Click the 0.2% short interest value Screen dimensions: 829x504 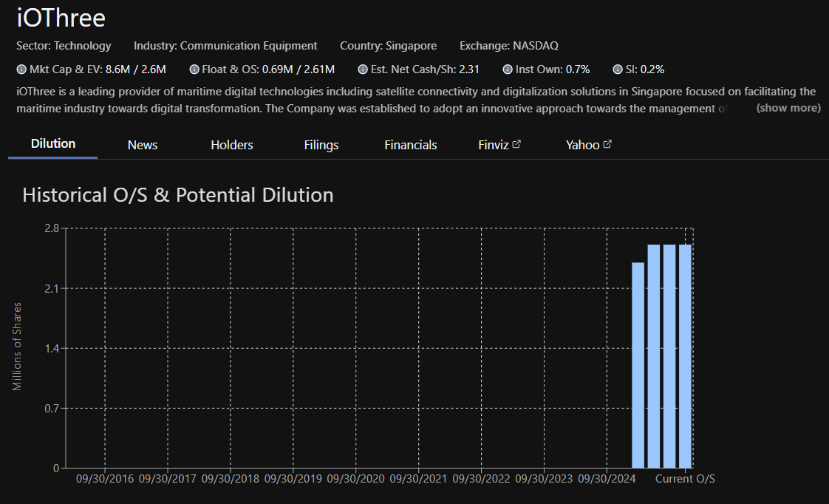pos(652,69)
